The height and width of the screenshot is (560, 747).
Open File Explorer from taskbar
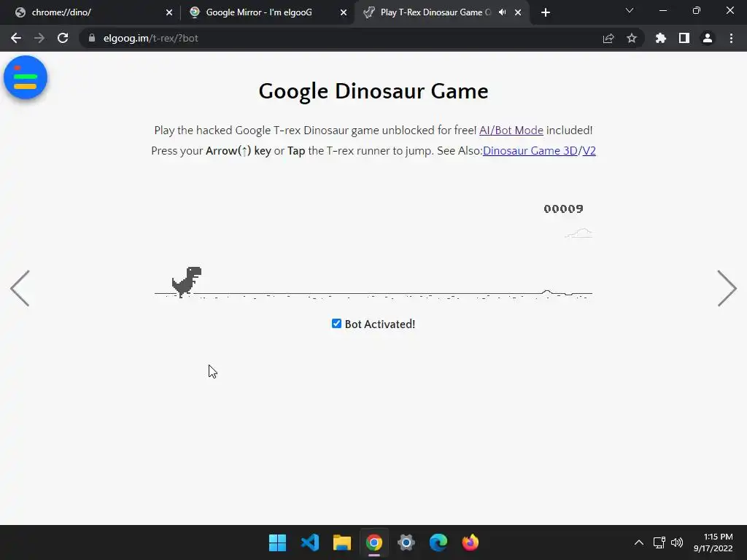coord(341,542)
